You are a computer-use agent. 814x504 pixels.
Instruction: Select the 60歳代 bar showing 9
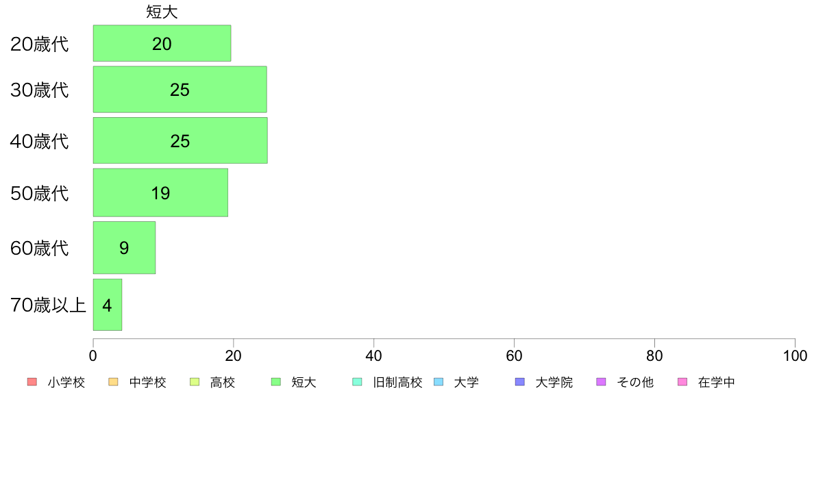pos(124,248)
